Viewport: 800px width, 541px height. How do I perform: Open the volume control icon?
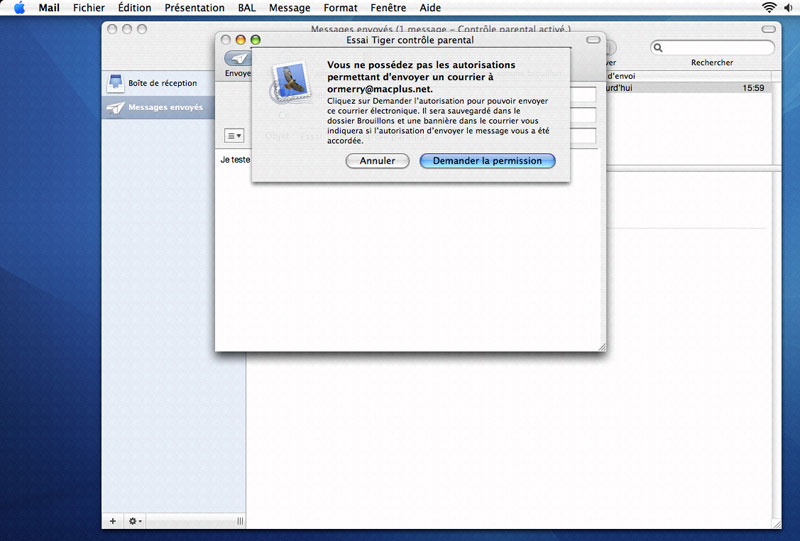click(789, 8)
